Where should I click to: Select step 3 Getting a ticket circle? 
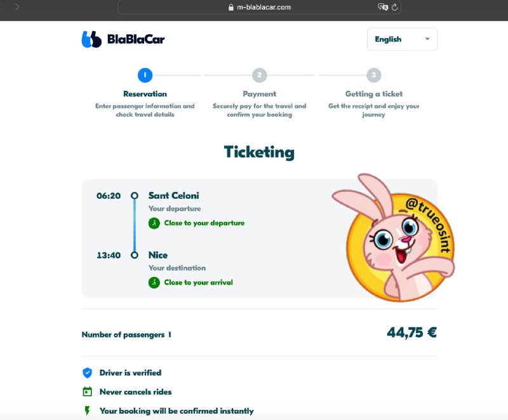(x=373, y=75)
